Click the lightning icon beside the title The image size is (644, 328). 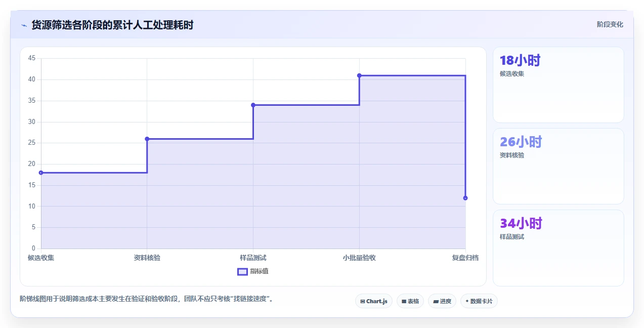tap(24, 25)
